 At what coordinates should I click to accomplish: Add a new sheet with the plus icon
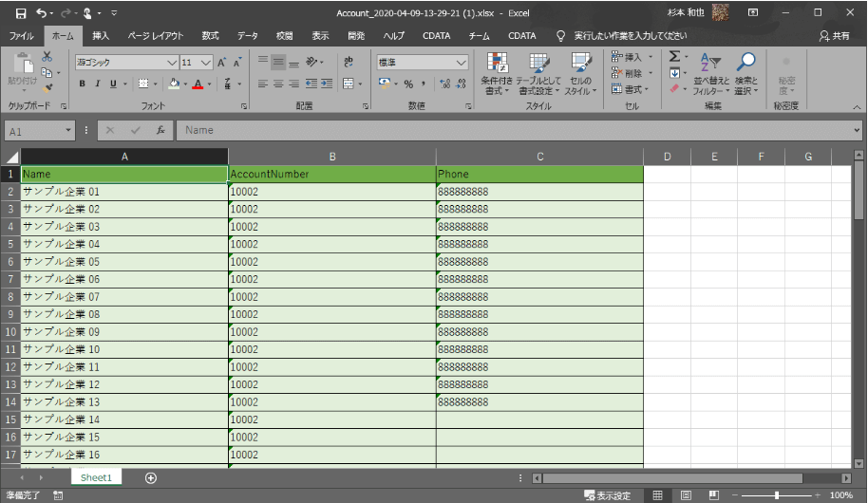[x=150, y=477]
